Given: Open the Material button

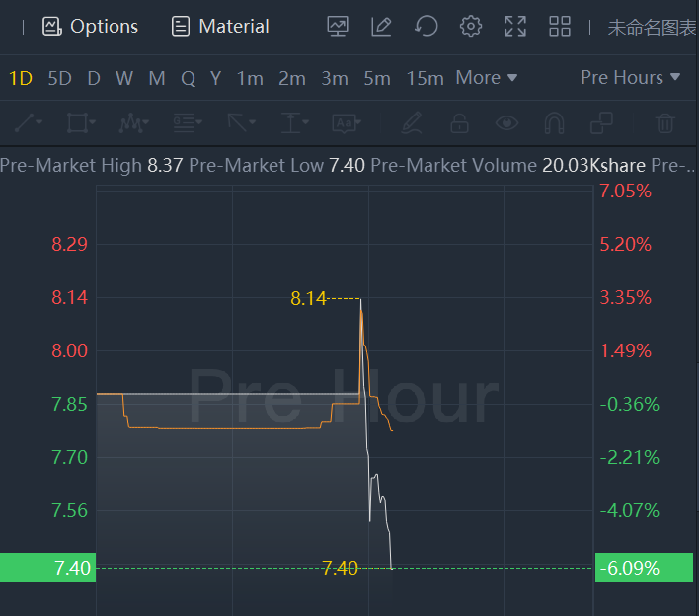Looking at the screenshot, I should (220, 27).
